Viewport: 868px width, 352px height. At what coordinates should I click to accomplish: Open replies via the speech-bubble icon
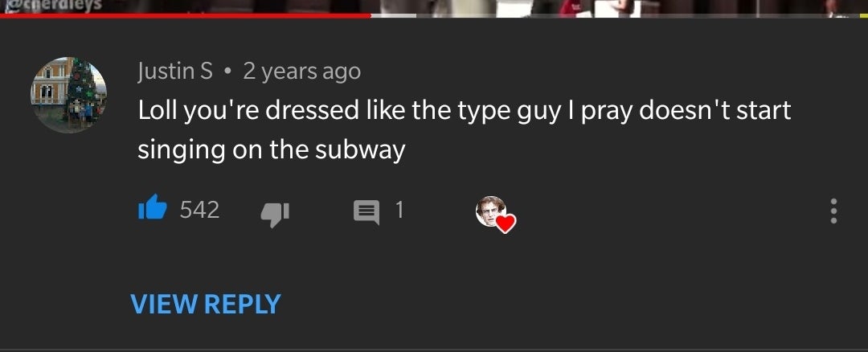click(x=366, y=212)
